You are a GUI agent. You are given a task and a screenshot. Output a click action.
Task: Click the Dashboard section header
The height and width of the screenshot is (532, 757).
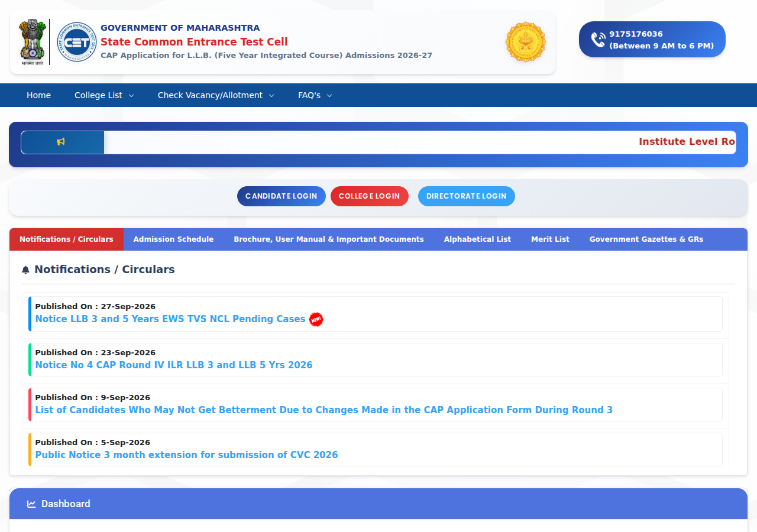click(378, 504)
